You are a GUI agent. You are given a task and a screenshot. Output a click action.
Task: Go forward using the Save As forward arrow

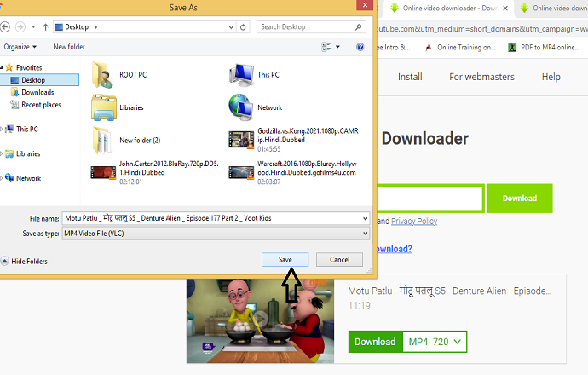(20, 27)
